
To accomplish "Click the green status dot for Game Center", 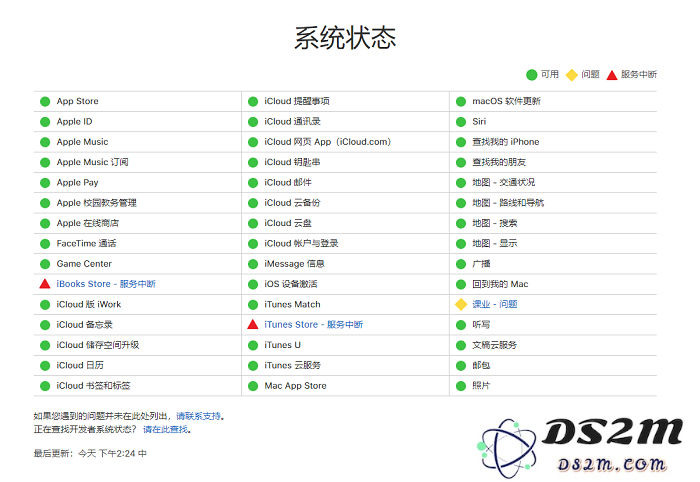I will click(x=45, y=264).
